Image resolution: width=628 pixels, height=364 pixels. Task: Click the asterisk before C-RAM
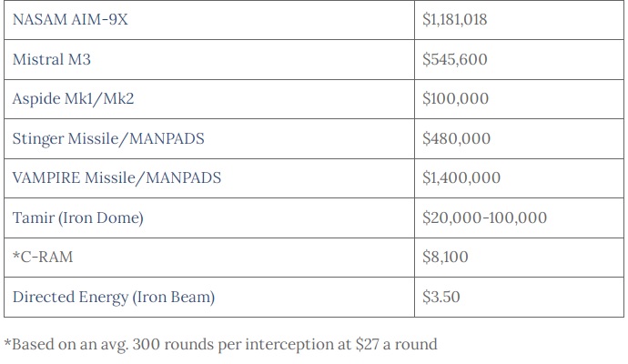(x=16, y=256)
